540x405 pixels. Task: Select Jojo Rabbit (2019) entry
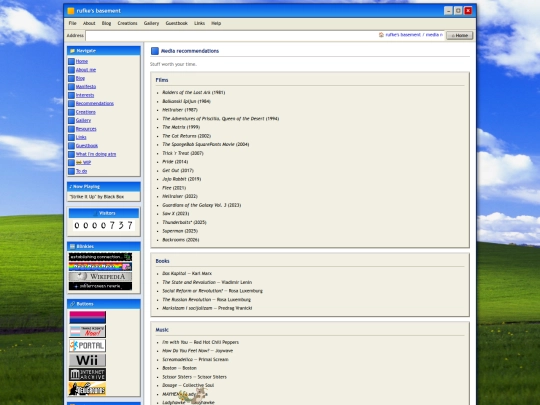pyautogui.click(x=181, y=179)
